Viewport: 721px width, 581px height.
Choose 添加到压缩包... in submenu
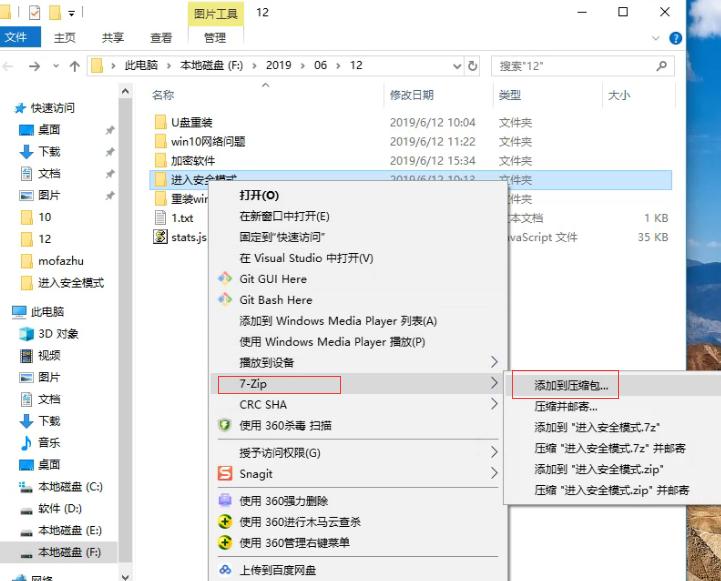pyautogui.click(x=571, y=385)
